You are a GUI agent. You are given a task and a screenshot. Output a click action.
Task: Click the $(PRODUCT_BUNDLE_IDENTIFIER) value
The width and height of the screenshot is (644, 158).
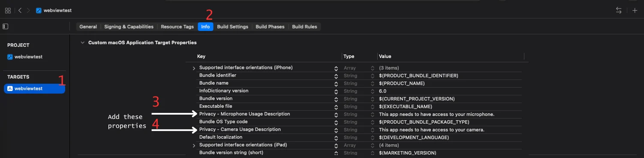[x=419, y=76]
